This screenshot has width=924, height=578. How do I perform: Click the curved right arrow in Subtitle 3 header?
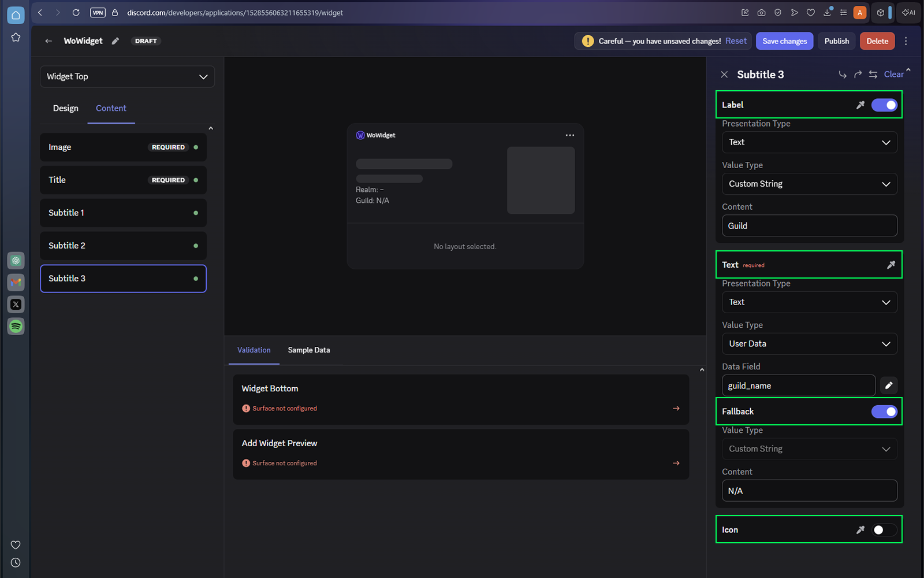858,75
